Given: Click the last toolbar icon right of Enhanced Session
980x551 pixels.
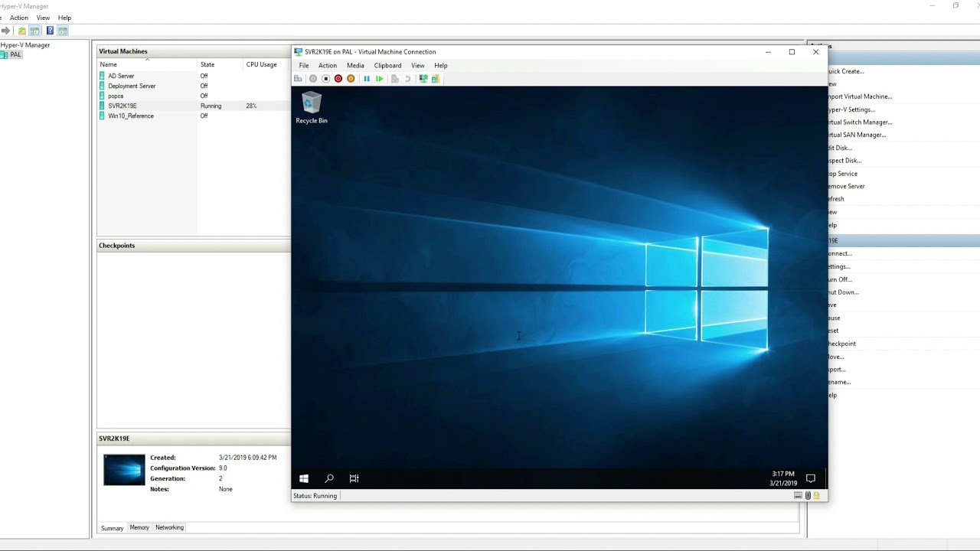Looking at the screenshot, I should (435, 79).
